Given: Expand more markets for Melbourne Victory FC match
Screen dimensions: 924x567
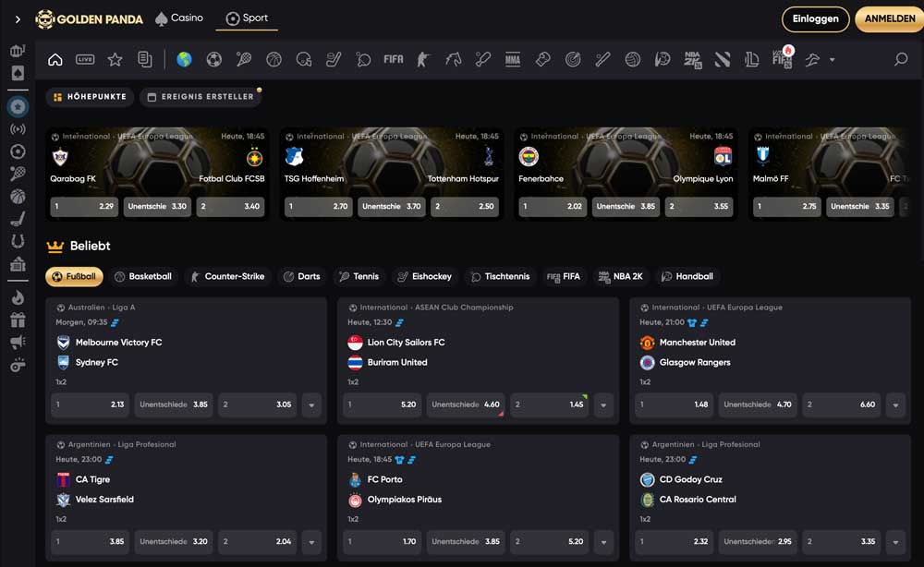Looking at the screenshot, I should (311, 404).
